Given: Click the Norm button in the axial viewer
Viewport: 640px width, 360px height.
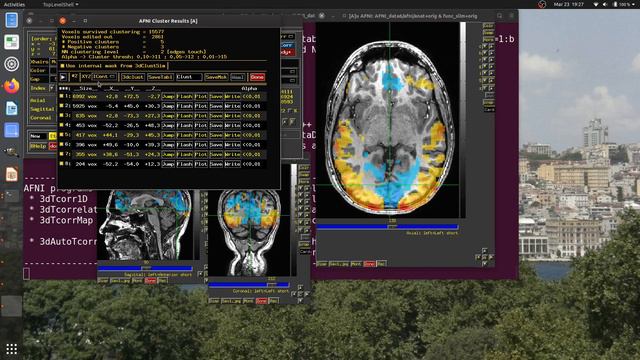Looking at the screenshot, I should pos(488,39).
